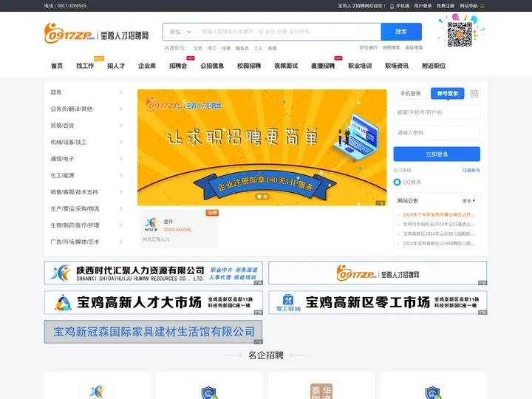Open 职业培训 in the navigation bar
This screenshot has width=532, height=399.
[360, 66]
